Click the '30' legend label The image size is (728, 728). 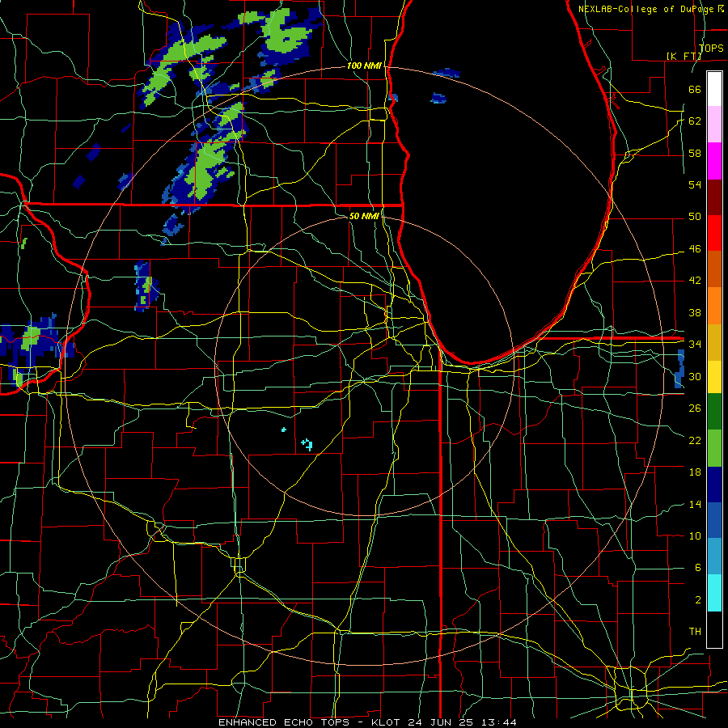[x=695, y=376]
